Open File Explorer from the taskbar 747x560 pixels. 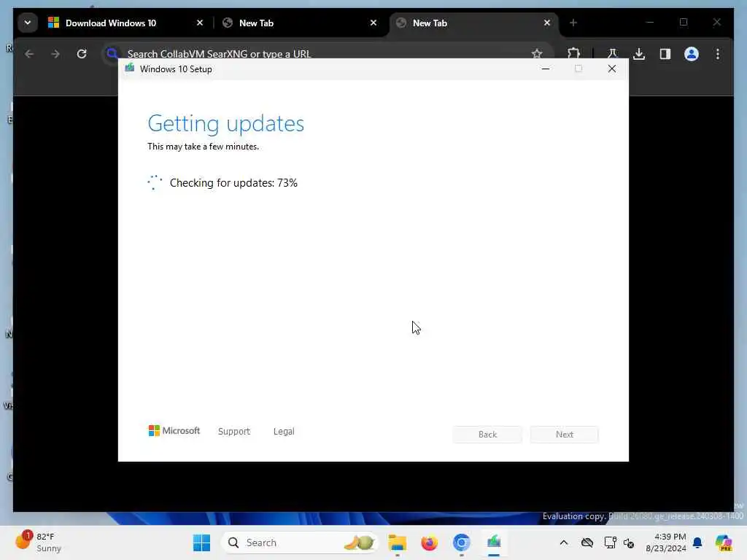click(398, 542)
